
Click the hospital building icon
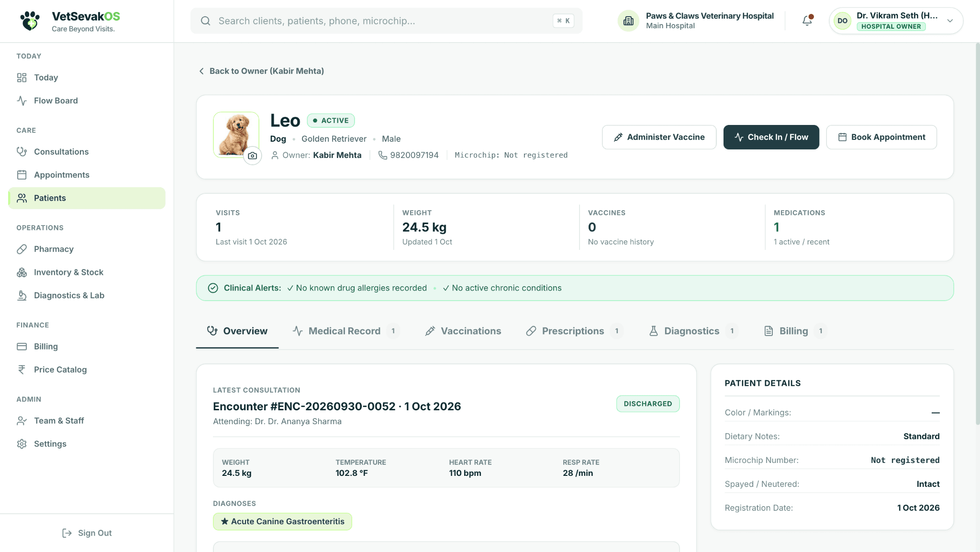[628, 21]
